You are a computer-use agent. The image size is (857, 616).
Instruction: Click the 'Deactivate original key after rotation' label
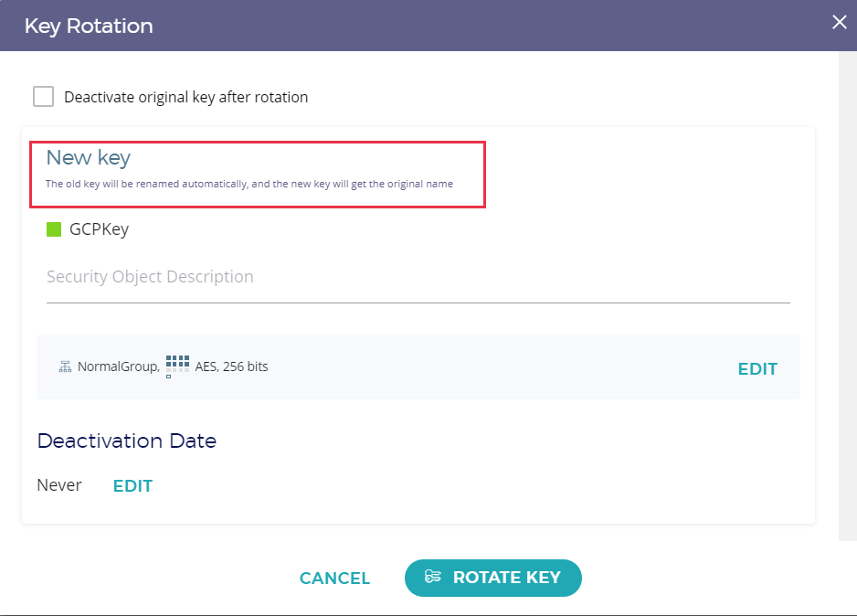(185, 97)
